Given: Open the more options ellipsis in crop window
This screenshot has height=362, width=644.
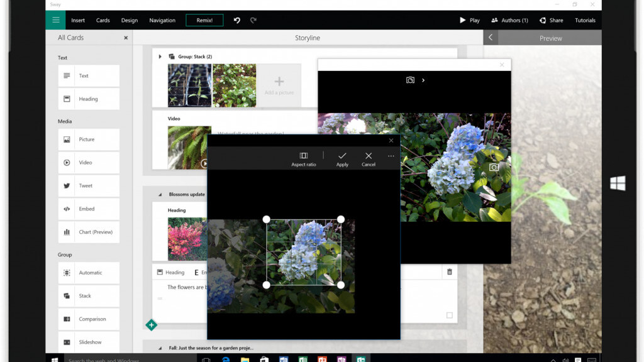Looking at the screenshot, I should (391, 156).
